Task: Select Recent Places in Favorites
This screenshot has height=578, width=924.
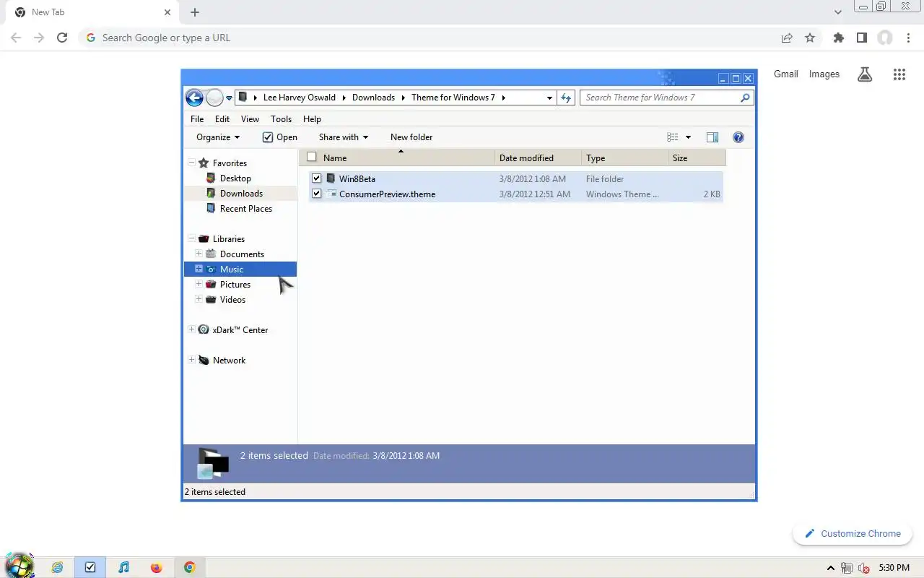Action: pos(246,209)
